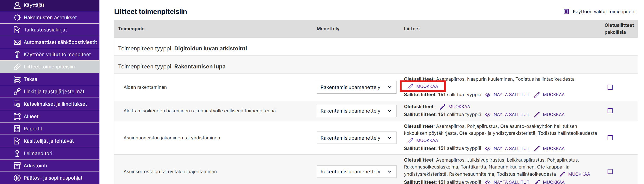
Task: Tick mandatory attachments checkbox for Aidan rakentaminen
Action: click(x=610, y=87)
